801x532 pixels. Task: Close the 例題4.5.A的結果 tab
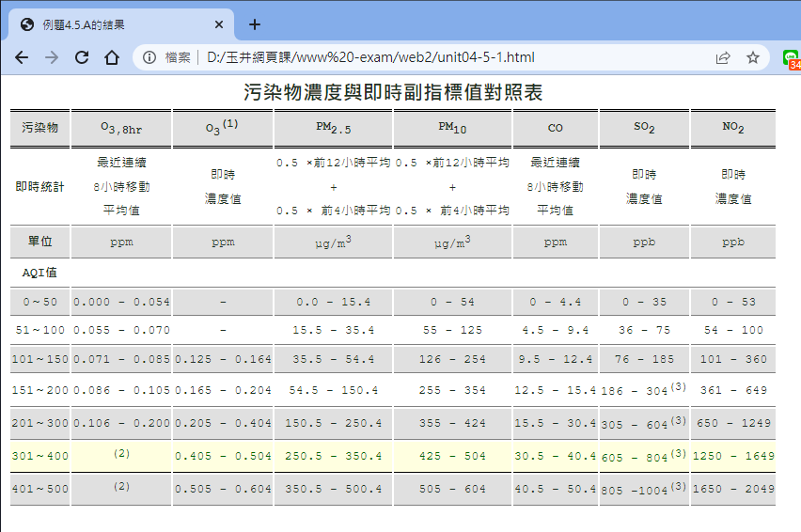tap(219, 24)
